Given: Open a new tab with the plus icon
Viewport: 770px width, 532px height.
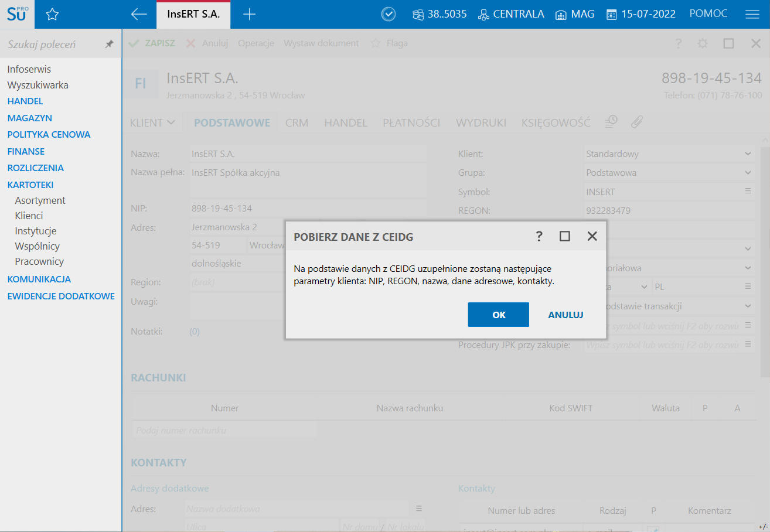Looking at the screenshot, I should pyautogui.click(x=249, y=15).
